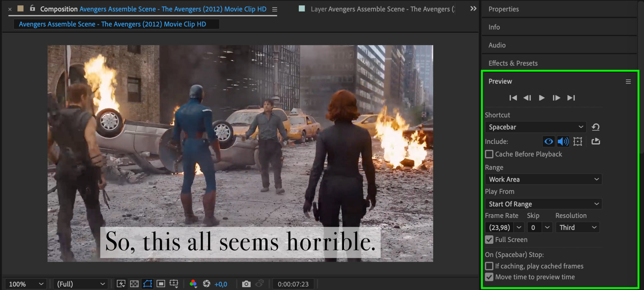Click the Composition tab label color swatch

coord(21,8)
